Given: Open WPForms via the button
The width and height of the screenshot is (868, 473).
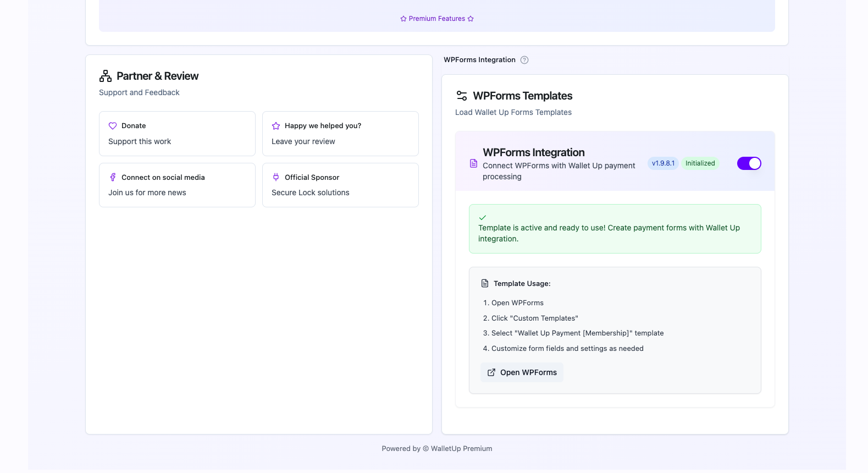Looking at the screenshot, I should [522, 372].
